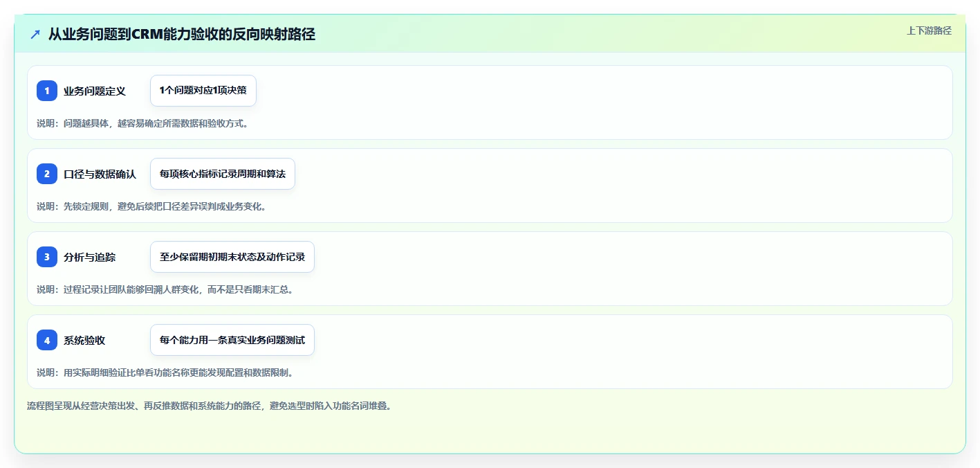Click the 系统验收 step title
The width and height of the screenshot is (980, 468).
(84, 340)
